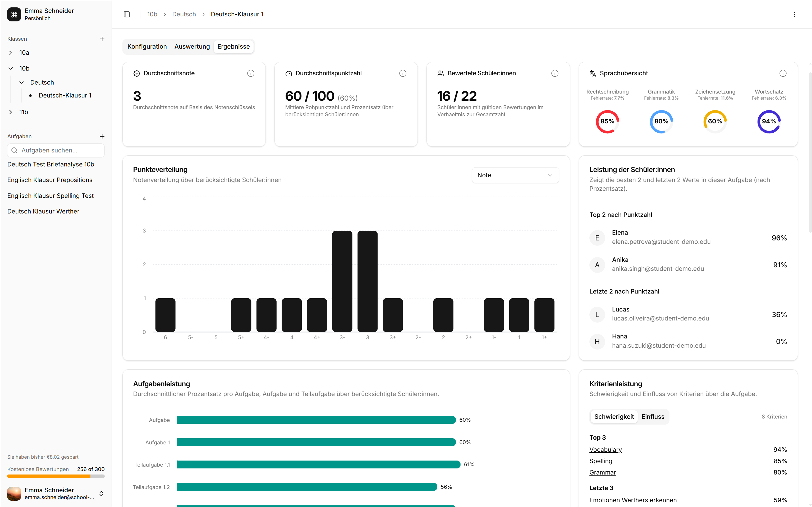812x507 pixels.
Task: Add a new class with the plus icon
Action: (x=102, y=39)
